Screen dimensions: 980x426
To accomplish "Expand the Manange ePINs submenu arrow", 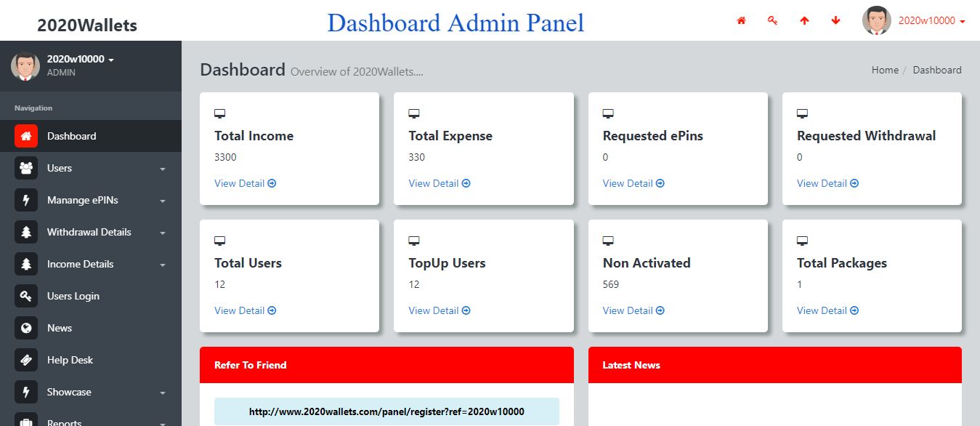I will pyautogui.click(x=163, y=201).
